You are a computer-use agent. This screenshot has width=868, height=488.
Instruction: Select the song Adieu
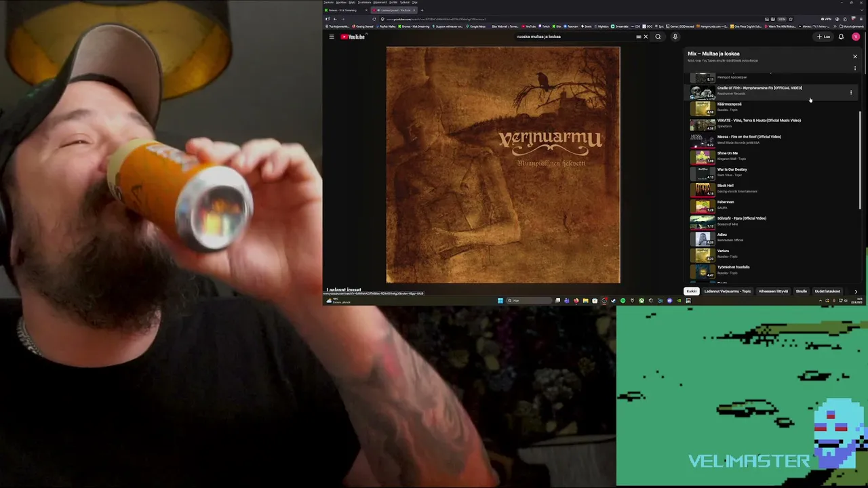722,235
